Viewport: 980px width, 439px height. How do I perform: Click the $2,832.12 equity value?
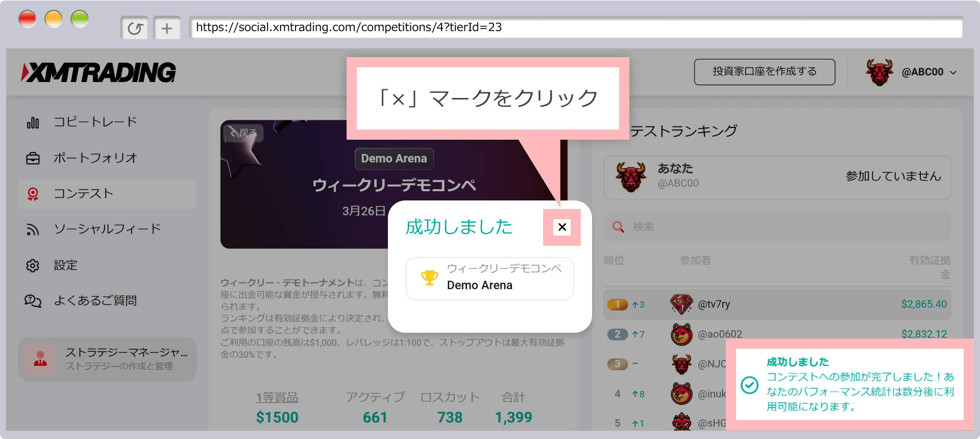pos(924,334)
